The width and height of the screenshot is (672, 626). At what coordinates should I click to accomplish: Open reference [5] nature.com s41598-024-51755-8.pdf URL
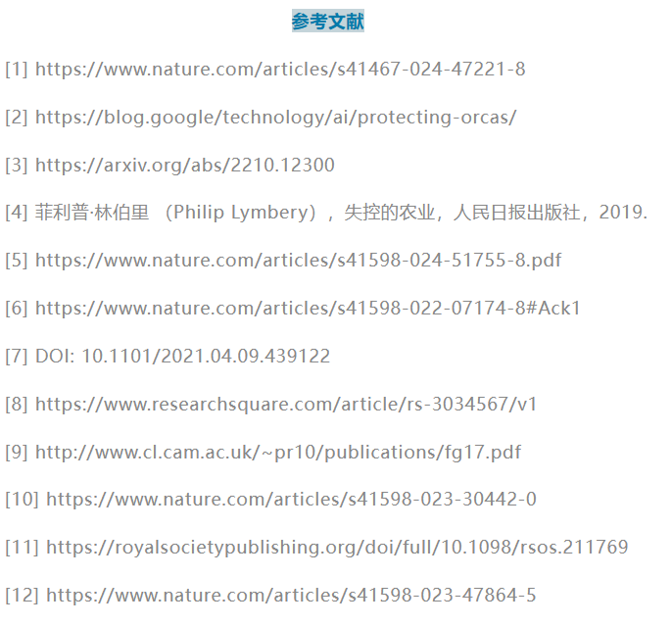298,261
